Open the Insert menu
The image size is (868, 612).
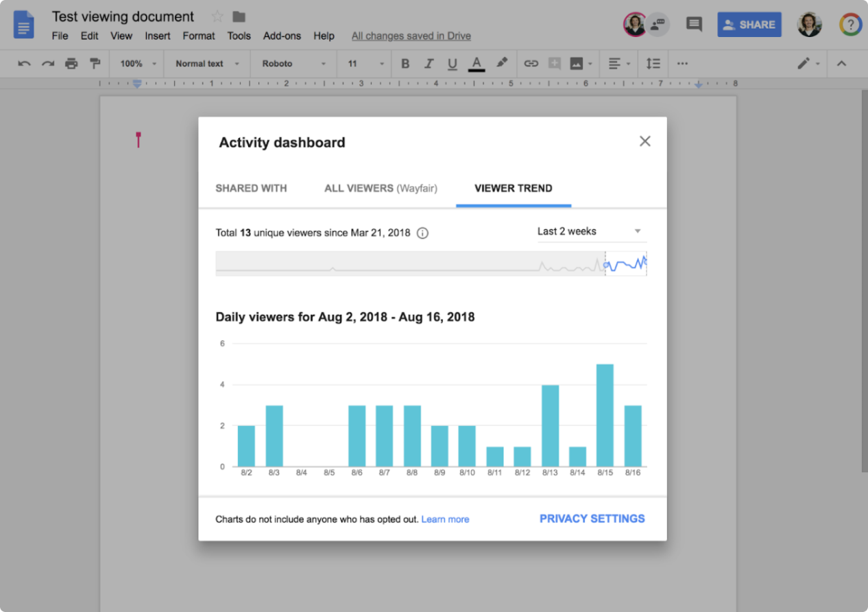coord(158,36)
